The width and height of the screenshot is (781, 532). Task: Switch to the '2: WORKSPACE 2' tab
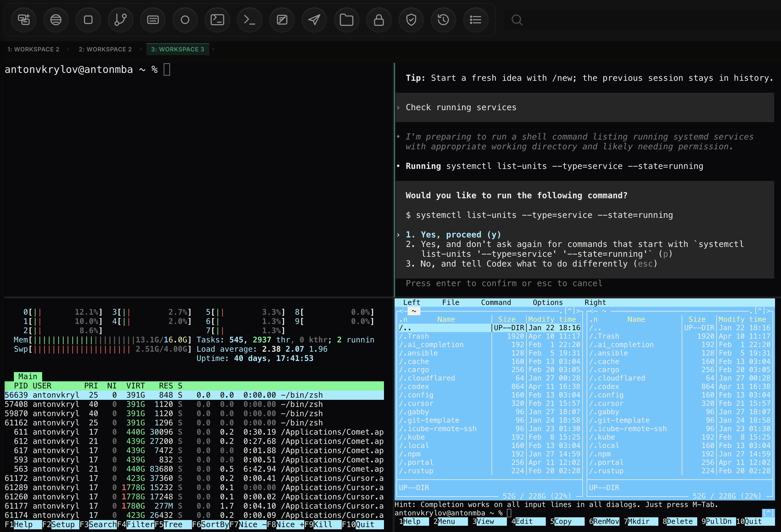(105, 49)
